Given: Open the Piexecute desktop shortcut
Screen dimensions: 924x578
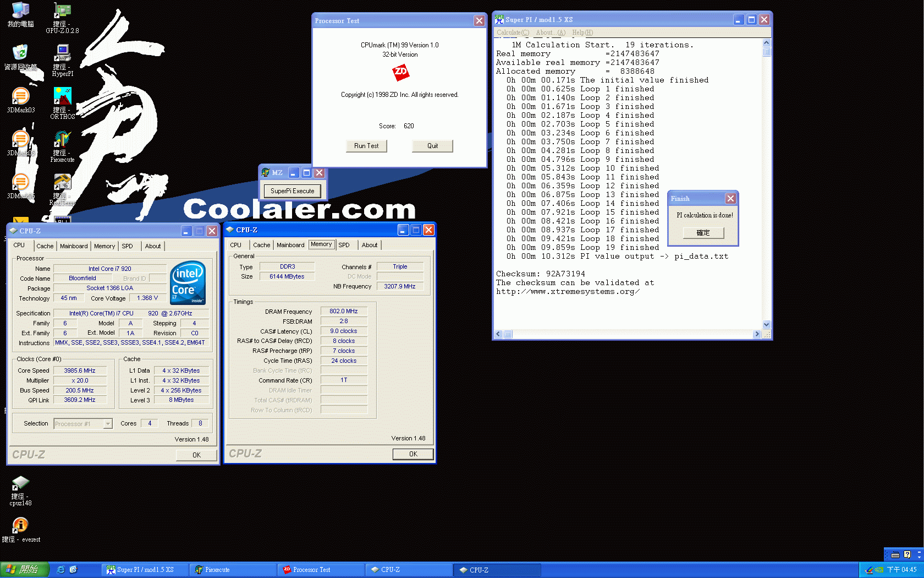Looking at the screenshot, I should click(62, 146).
